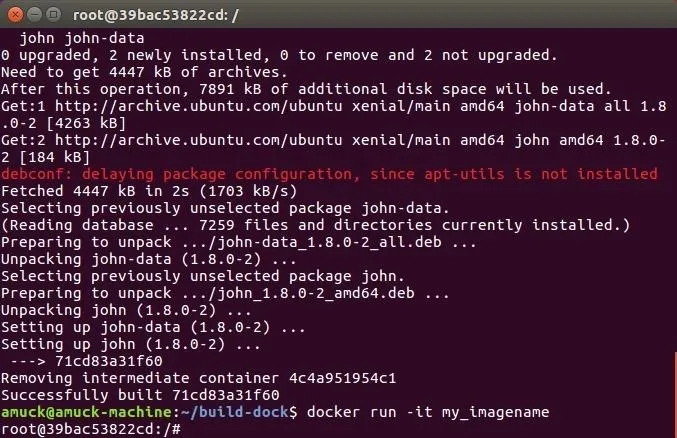Click the Need to get 4447 kB line
This screenshot has height=438, width=677.
coord(144,72)
